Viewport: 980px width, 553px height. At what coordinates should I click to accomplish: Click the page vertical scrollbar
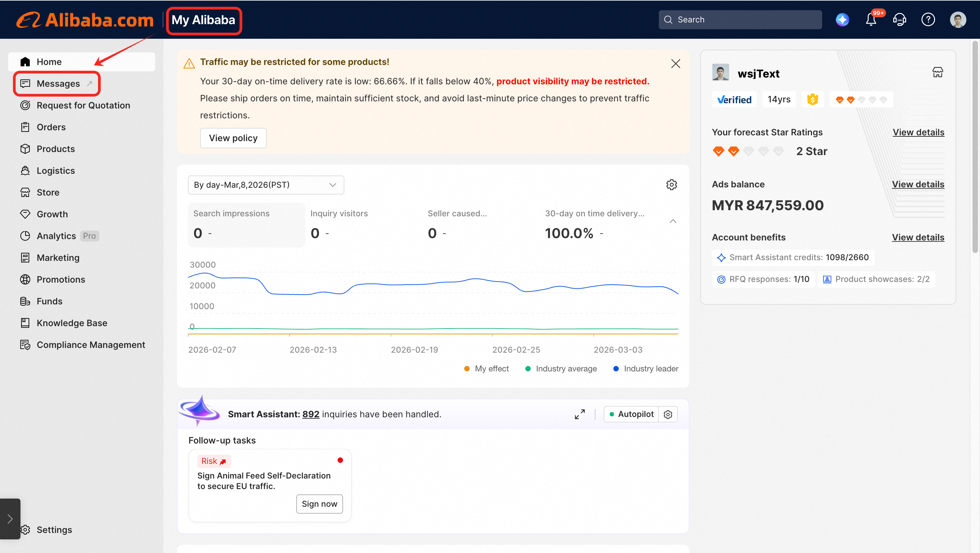[x=975, y=147]
